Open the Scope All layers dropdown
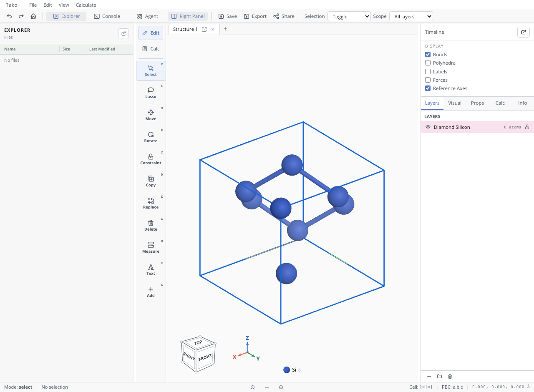 coord(411,16)
